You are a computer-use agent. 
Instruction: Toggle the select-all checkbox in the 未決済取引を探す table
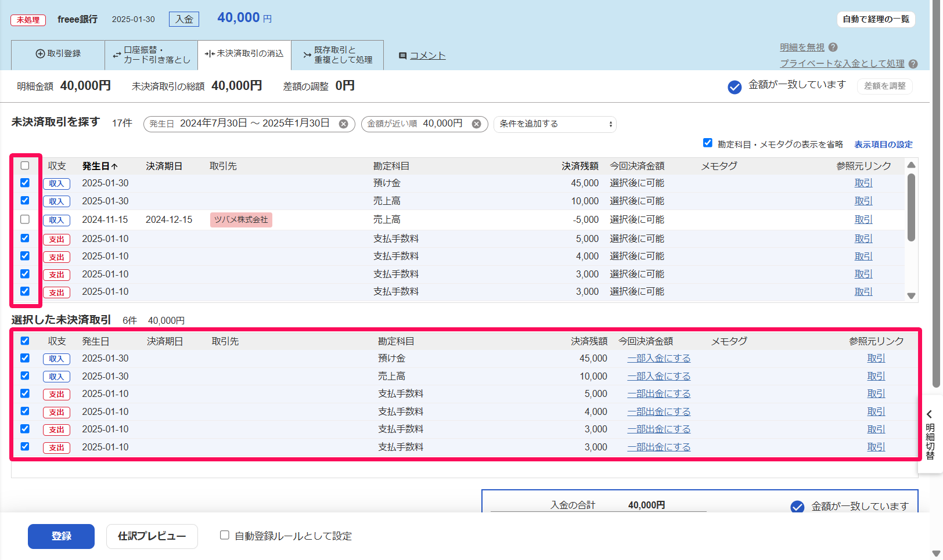(x=25, y=166)
